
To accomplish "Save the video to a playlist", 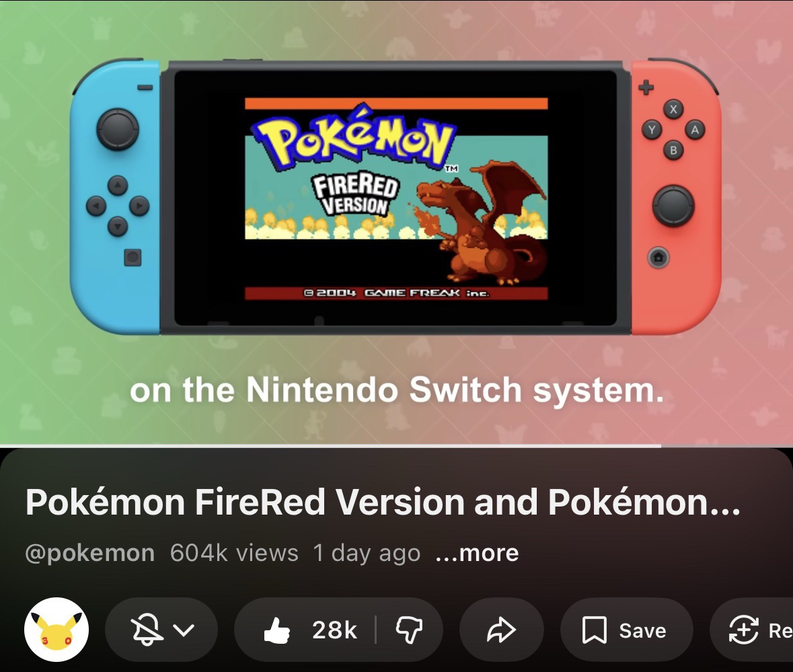I will click(x=626, y=630).
